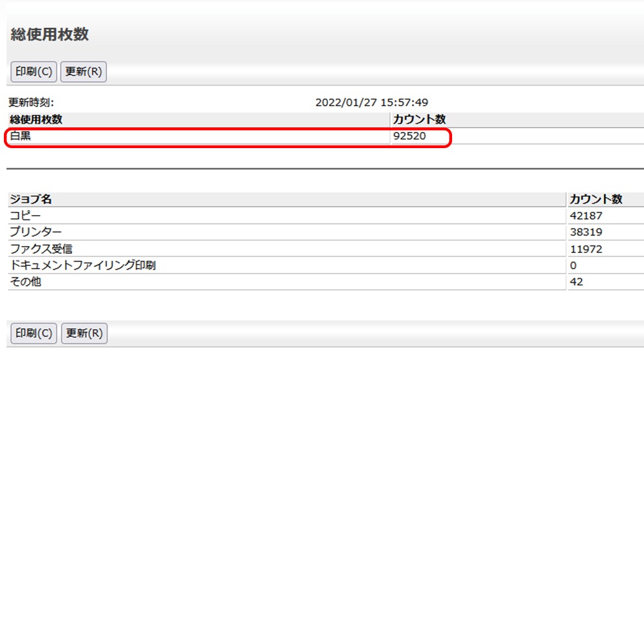Click the 総使用枚数 page title
This screenshot has width=644, height=644.
point(50,35)
